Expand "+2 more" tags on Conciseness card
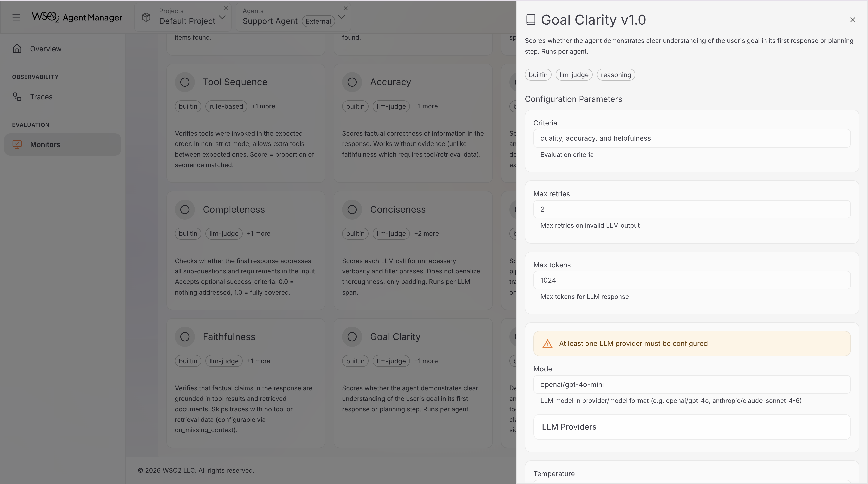The image size is (868, 484). [426, 233]
